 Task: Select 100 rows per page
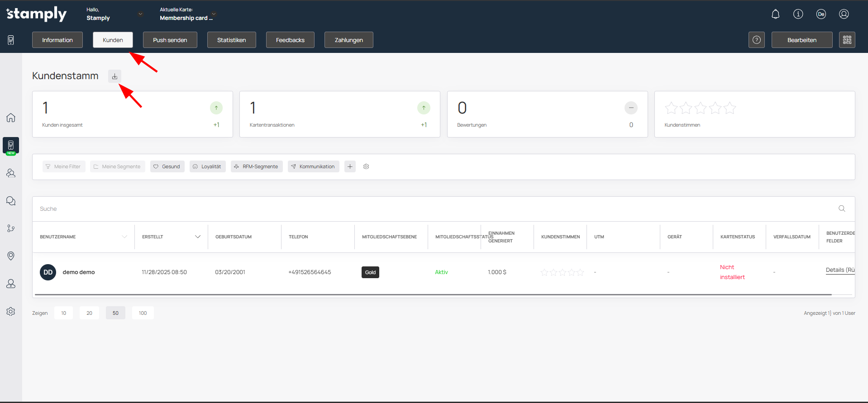(x=143, y=313)
